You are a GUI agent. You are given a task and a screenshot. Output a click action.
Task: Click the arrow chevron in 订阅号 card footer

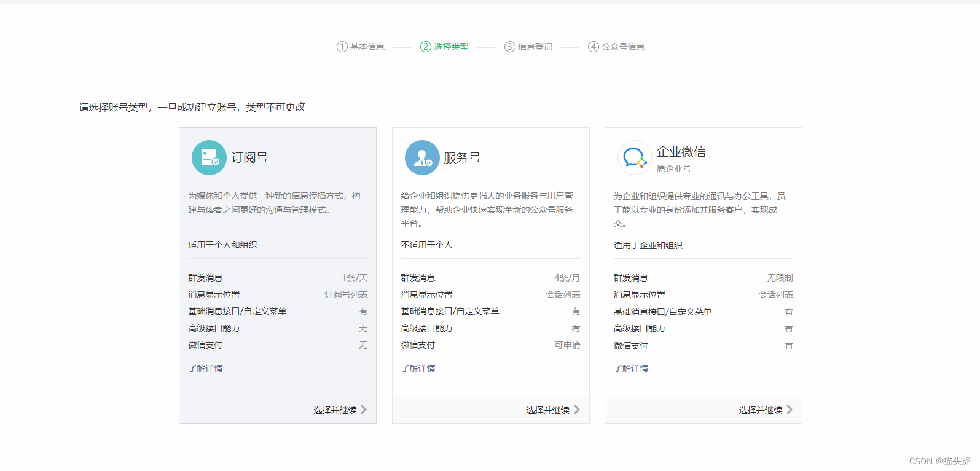(x=364, y=410)
